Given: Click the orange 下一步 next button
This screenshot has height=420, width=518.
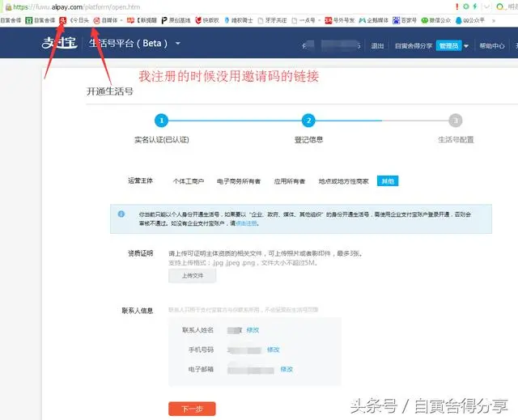Looking at the screenshot, I should tap(192, 409).
